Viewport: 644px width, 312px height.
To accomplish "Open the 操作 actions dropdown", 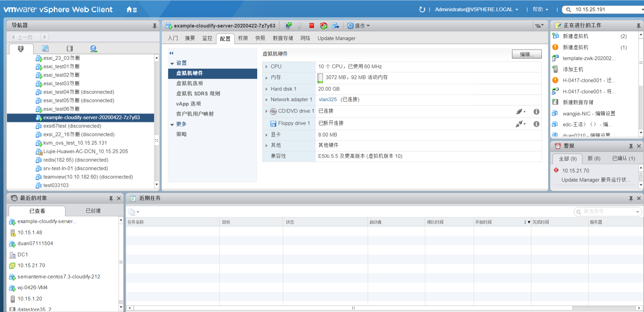I will pos(359,26).
